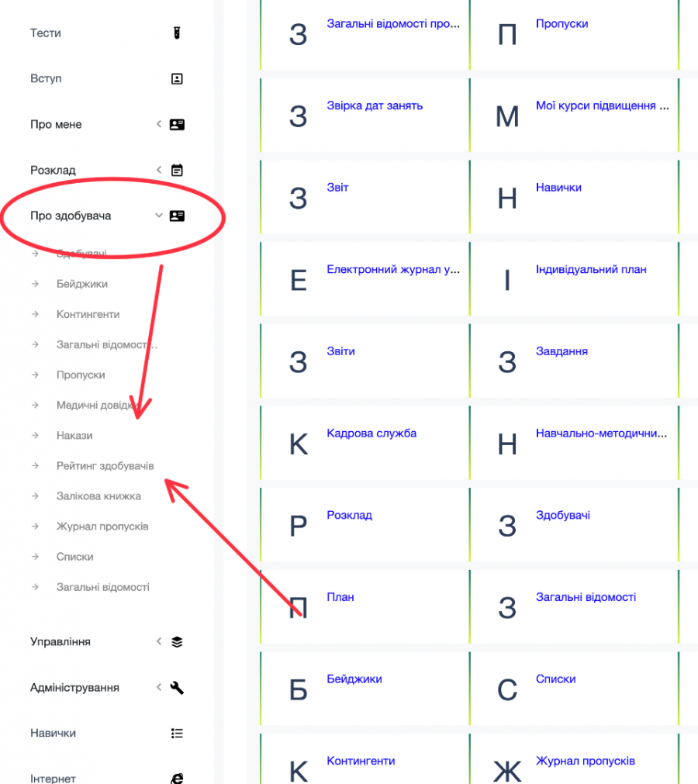The height and width of the screenshot is (784, 698).
Task: Click the ID card icon beside Про мене
Action: pos(177,124)
